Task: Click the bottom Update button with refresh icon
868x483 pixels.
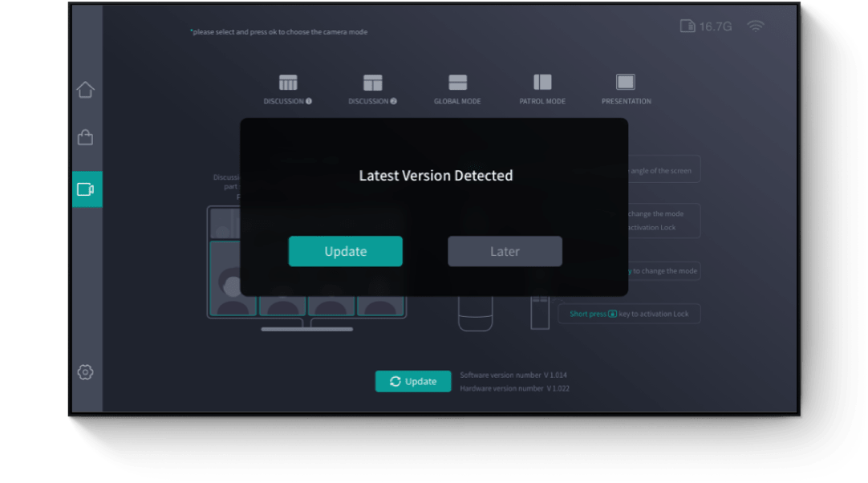Action: (x=413, y=382)
